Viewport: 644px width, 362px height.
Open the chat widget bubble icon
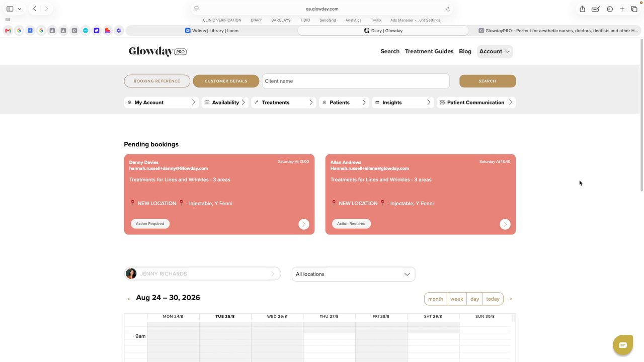tap(622, 345)
